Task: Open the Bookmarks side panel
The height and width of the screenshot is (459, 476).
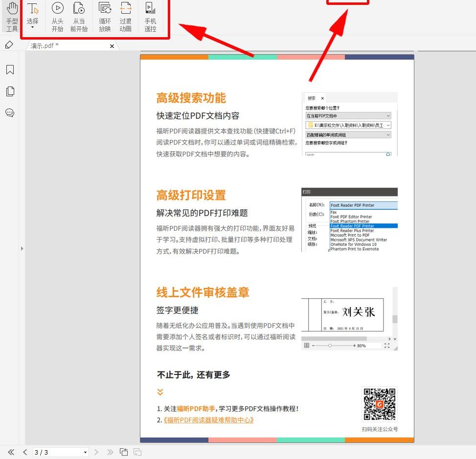Action: coord(10,69)
